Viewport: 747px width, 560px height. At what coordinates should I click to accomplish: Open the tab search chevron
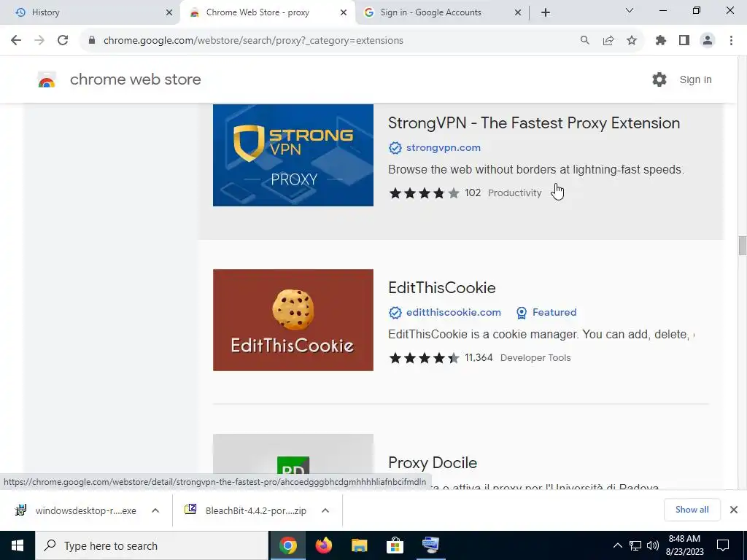coord(630,10)
